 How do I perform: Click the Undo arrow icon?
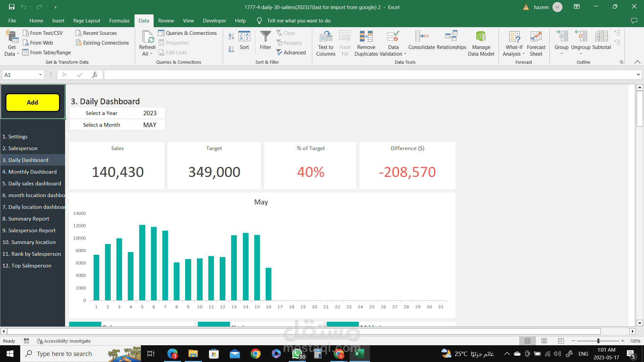tap(23, 7)
